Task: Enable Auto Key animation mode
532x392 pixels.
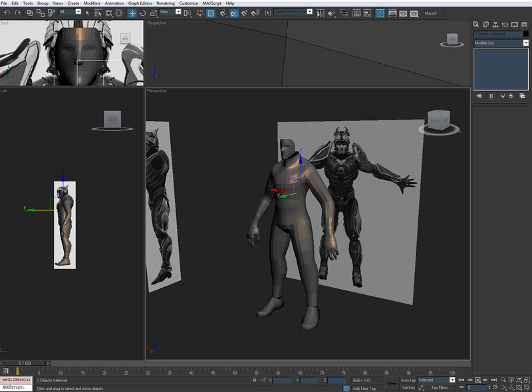Action: pyautogui.click(x=408, y=380)
